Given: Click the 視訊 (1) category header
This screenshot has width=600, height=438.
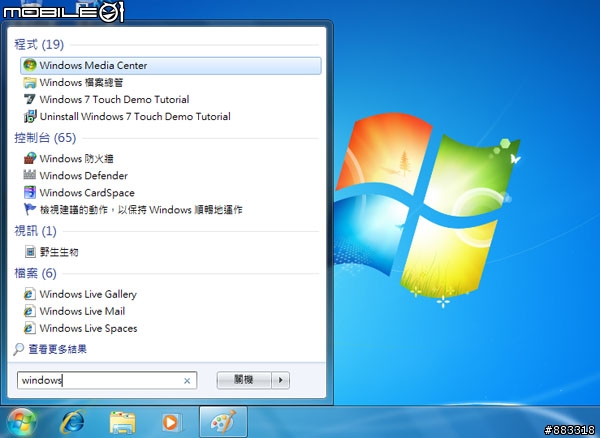Looking at the screenshot, I should [35, 231].
